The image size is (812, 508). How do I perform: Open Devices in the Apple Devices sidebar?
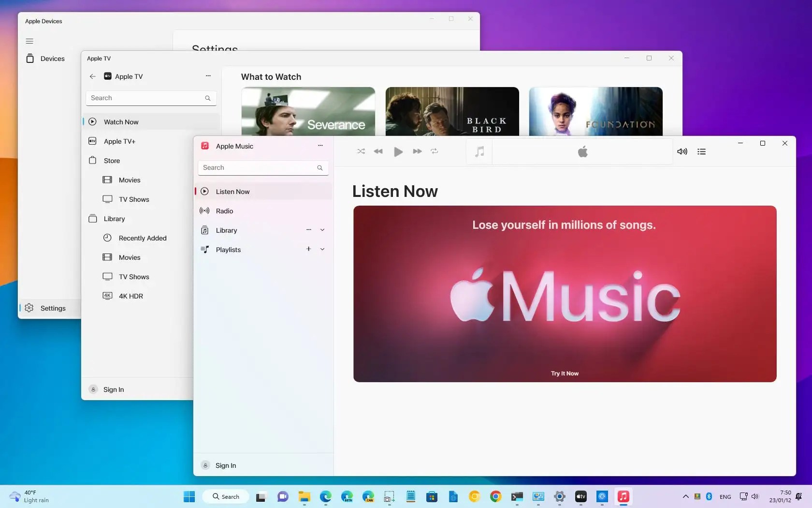52,58
